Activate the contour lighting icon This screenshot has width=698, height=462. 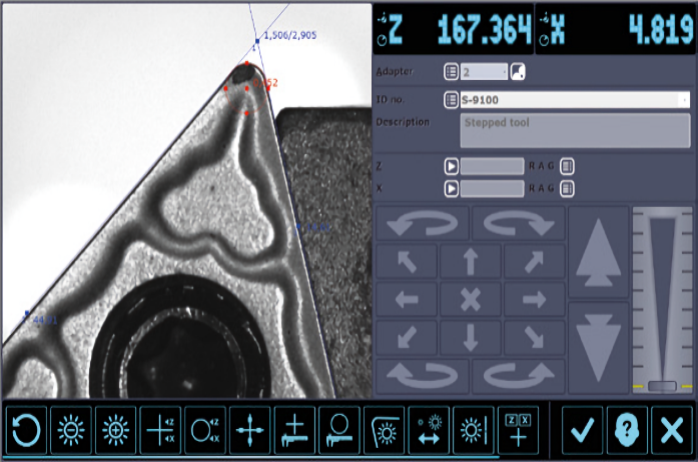pos(384,430)
